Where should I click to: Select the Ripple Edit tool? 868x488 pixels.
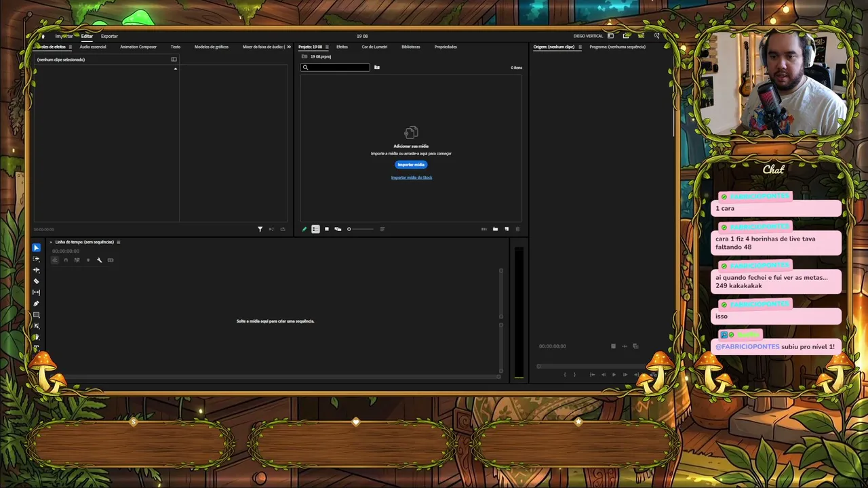37,270
